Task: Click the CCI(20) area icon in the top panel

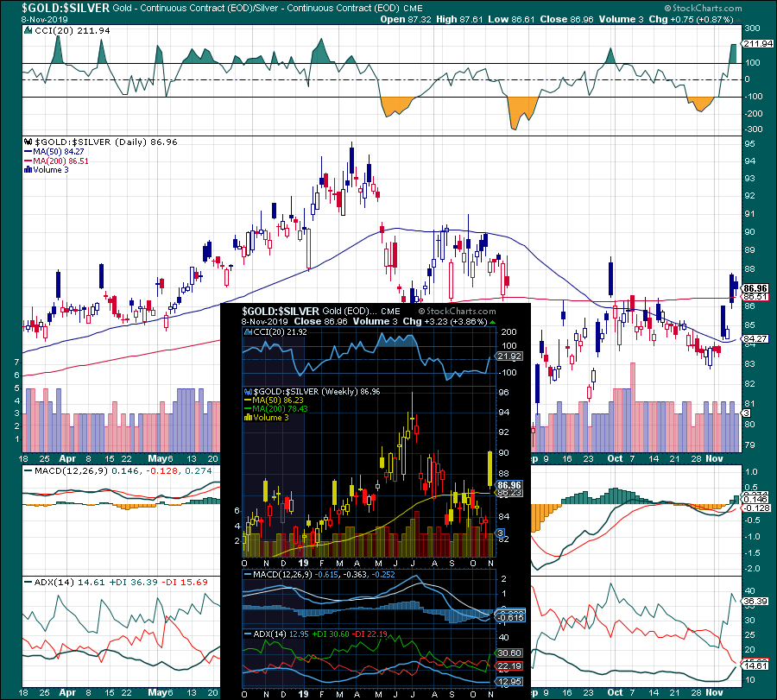Action: click(x=28, y=31)
